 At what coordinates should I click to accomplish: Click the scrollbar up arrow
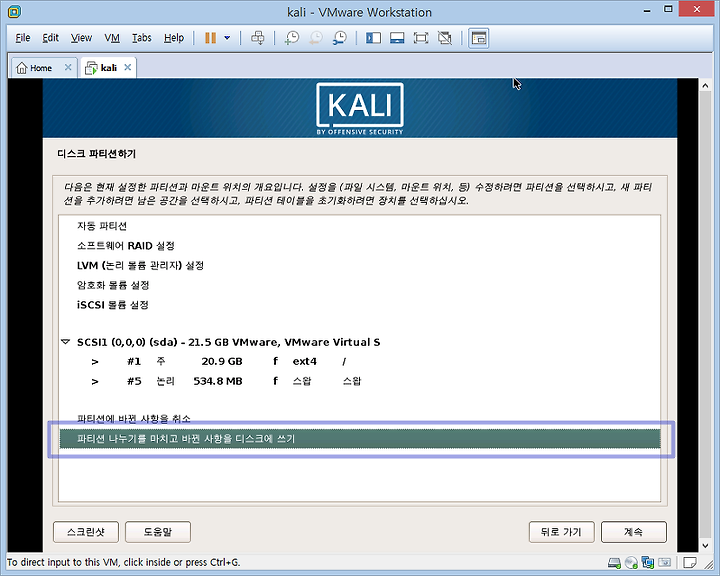point(705,85)
